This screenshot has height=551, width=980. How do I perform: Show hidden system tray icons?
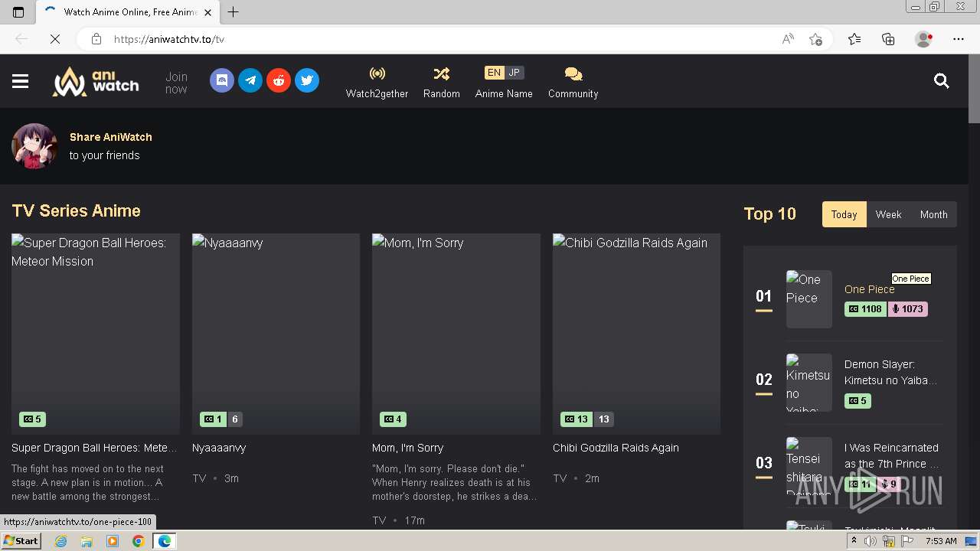click(x=854, y=541)
